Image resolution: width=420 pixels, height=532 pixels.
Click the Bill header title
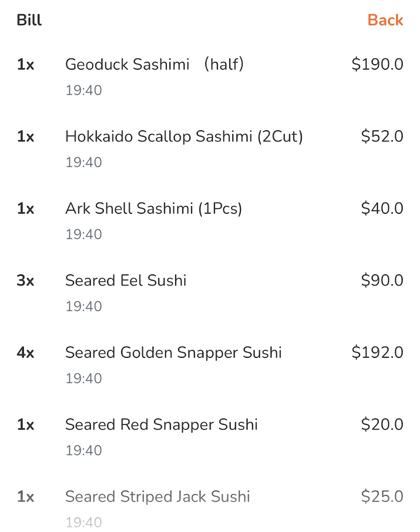tap(29, 20)
